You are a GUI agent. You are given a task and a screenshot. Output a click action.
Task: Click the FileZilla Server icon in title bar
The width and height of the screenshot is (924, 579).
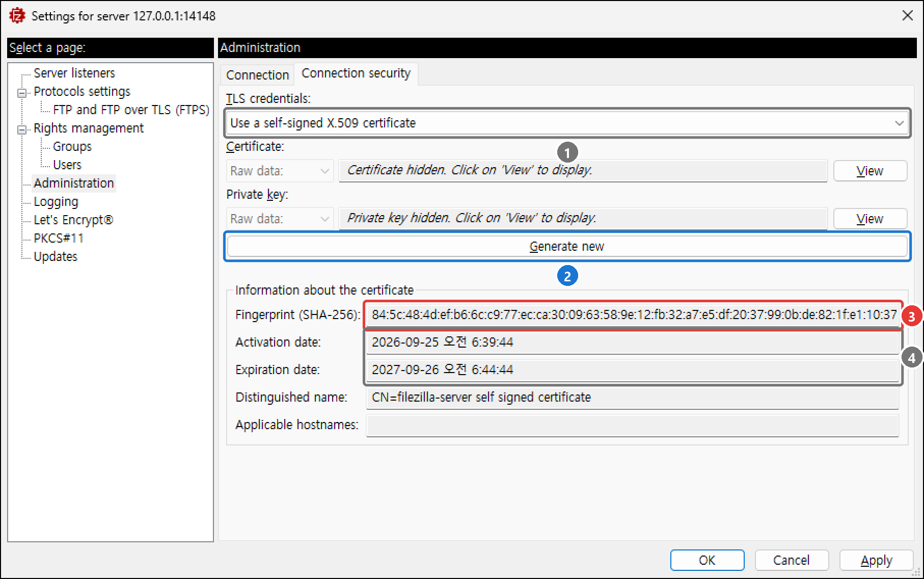(17, 16)
